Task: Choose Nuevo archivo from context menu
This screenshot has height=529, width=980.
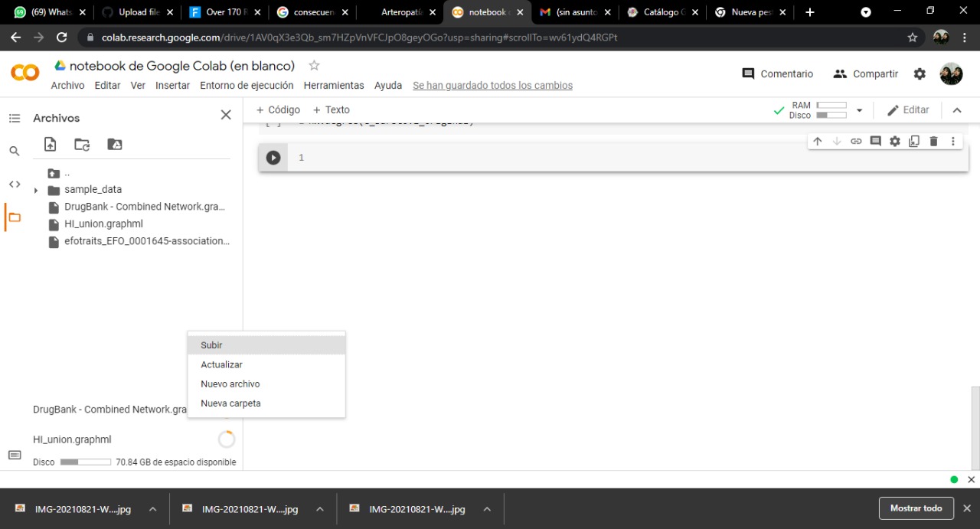Action: click(x=266, y=384)
